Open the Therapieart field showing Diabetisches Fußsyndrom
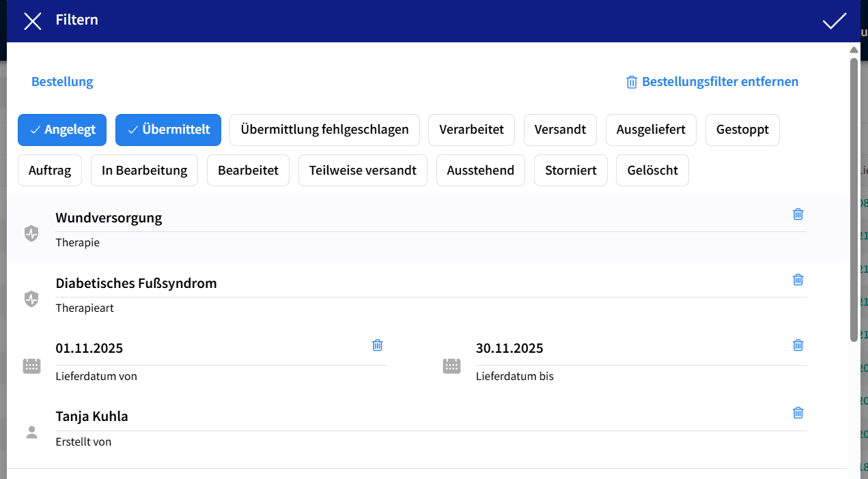The height and width of the screenshot is (479, 868). coord(410,284)
